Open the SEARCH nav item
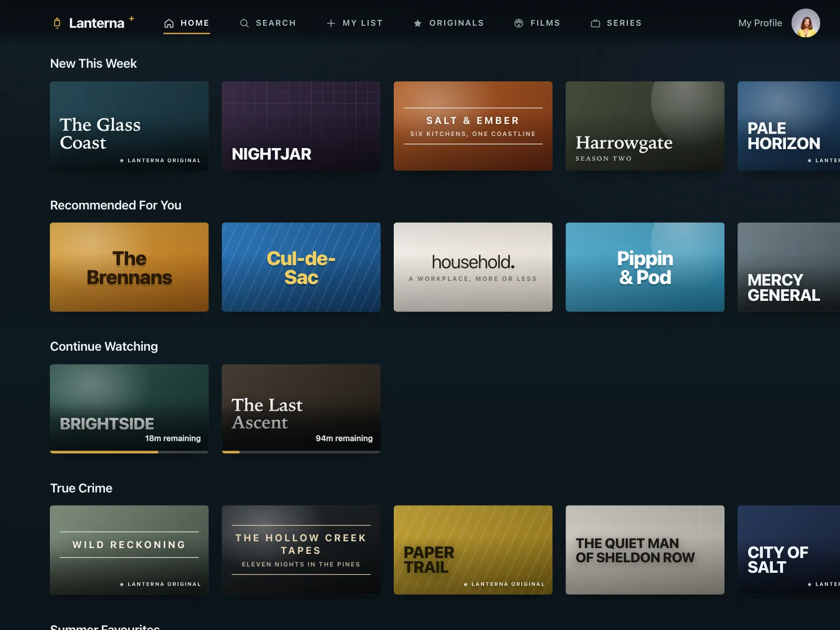 click(x=268, y=23)
